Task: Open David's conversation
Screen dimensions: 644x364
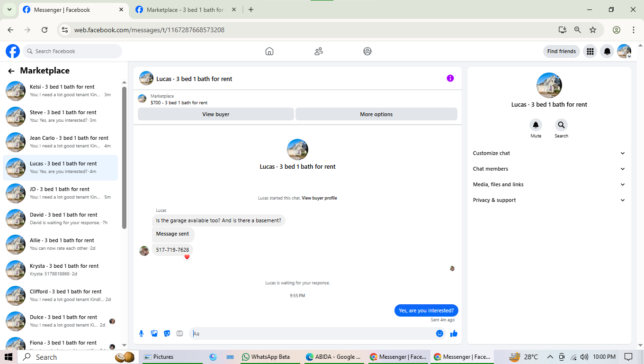Action: pos(61,218)
